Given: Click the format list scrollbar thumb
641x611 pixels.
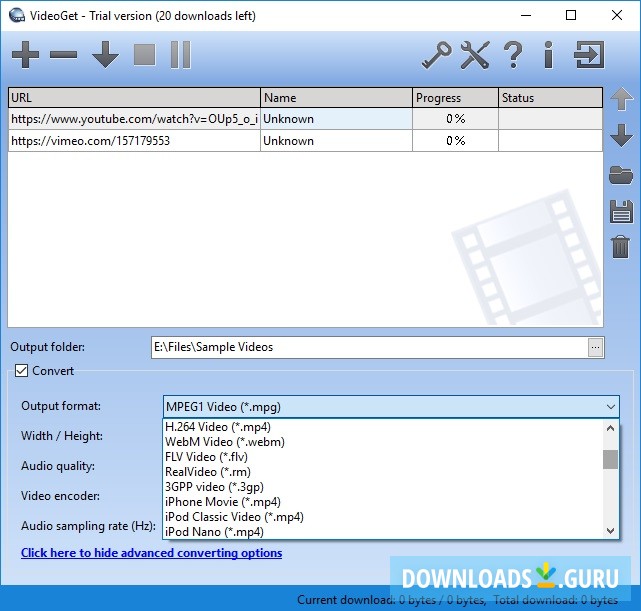Looking at the screenshot, I should click(610, 459).
